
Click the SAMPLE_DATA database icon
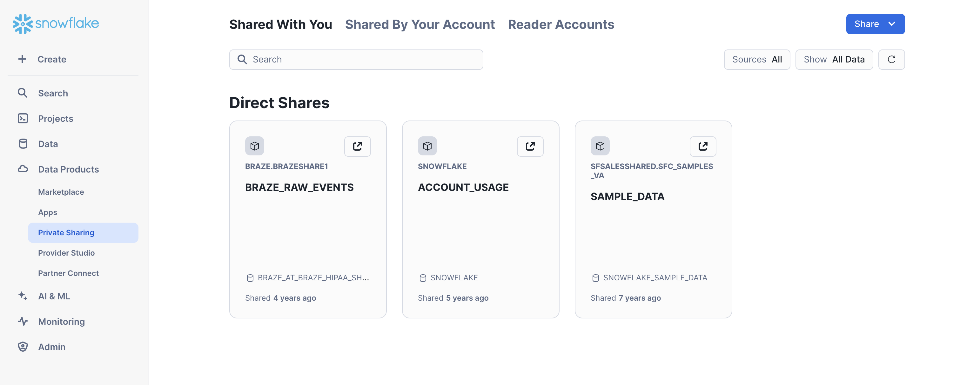click(x=600, y=145)
